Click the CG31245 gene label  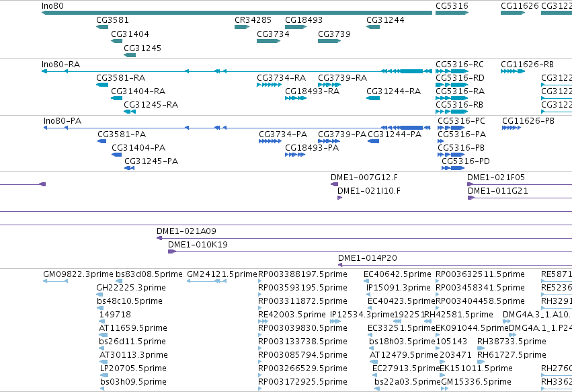[x=142, y=48]
